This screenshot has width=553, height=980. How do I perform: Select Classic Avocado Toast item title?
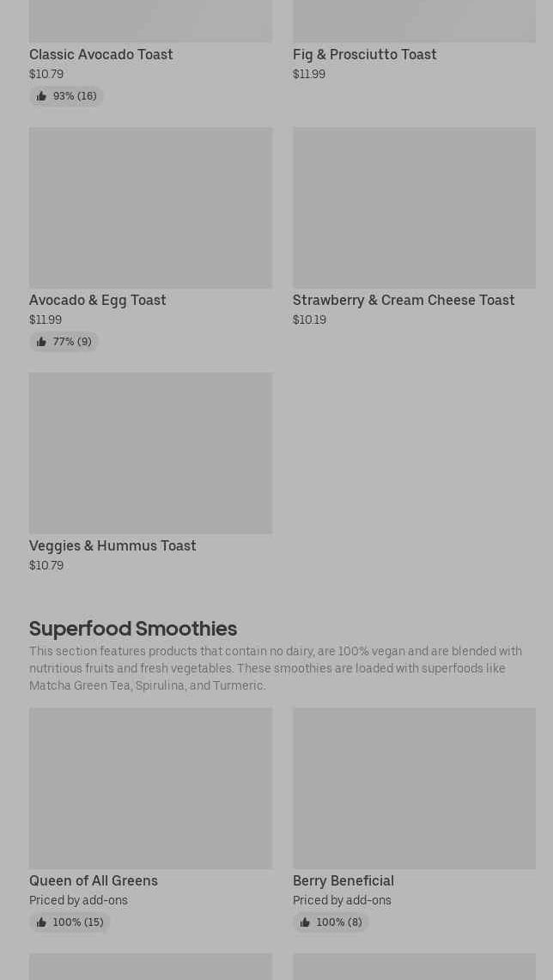(101, 54)
